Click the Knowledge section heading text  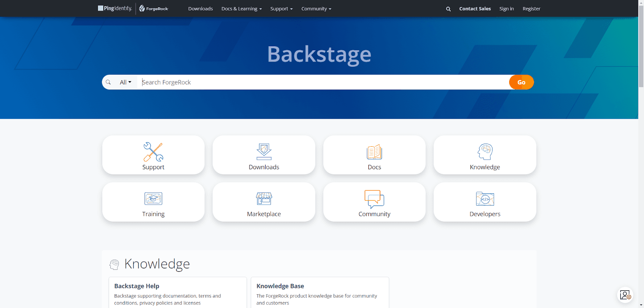(x=157, y=264)
